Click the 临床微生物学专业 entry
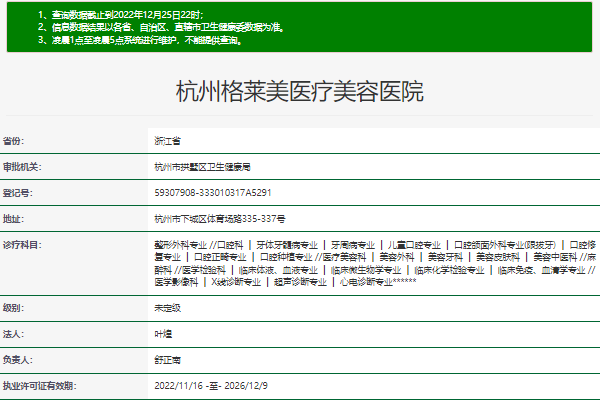 [x=366, y=270]
